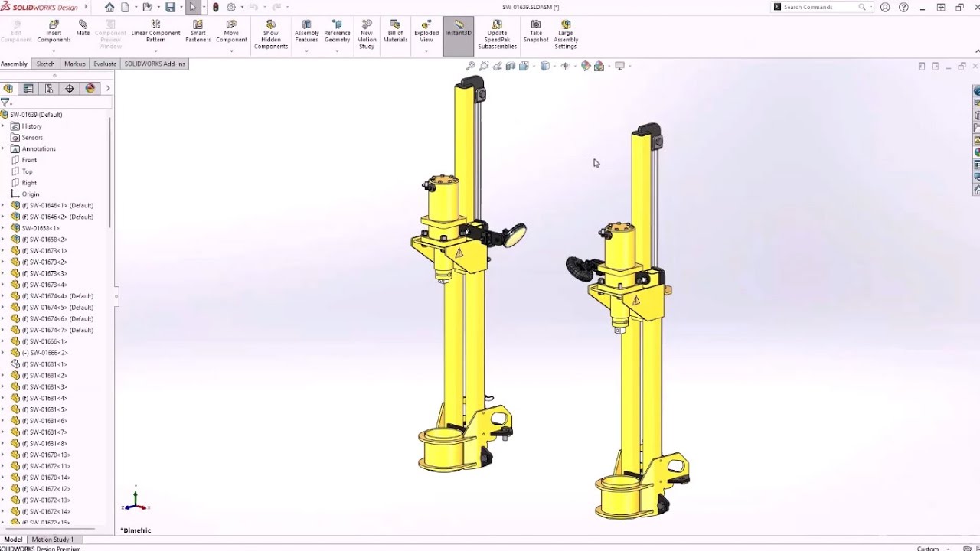980x551 pixels.
Task: Open Reference Geometry tool
Action: point(337,31)
